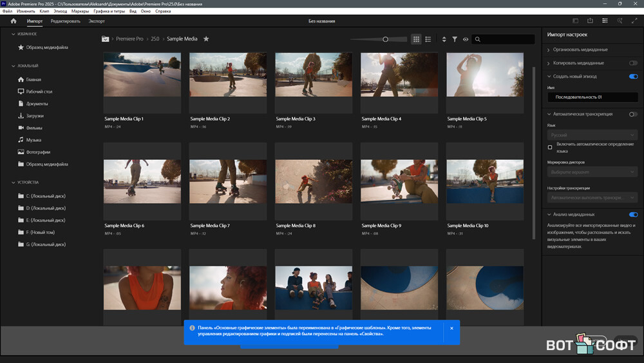Open the sort order icon
644x363 pixels.
click(444, 39)
